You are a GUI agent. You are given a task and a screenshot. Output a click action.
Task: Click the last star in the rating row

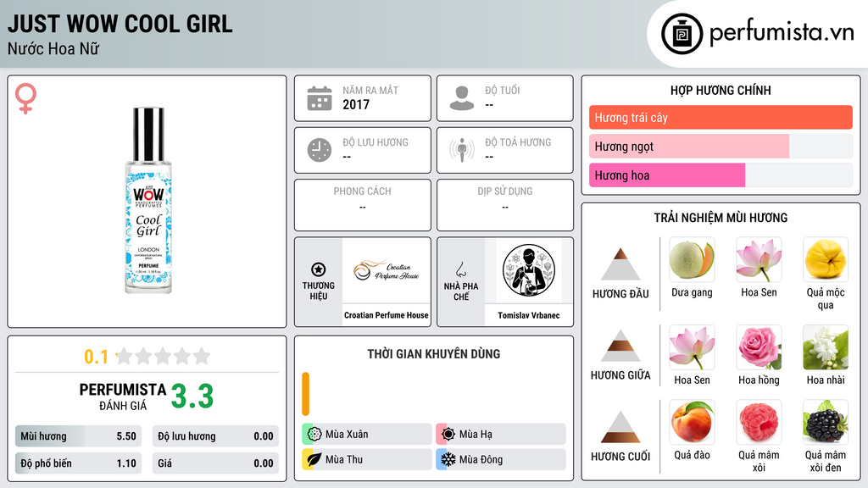(x=202, y=356)
